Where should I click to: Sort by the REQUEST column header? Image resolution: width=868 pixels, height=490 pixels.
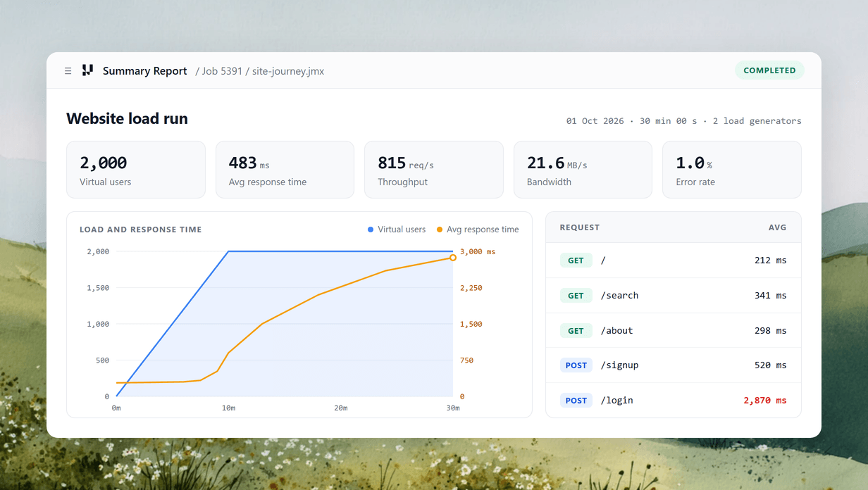[x=580, y=227]
